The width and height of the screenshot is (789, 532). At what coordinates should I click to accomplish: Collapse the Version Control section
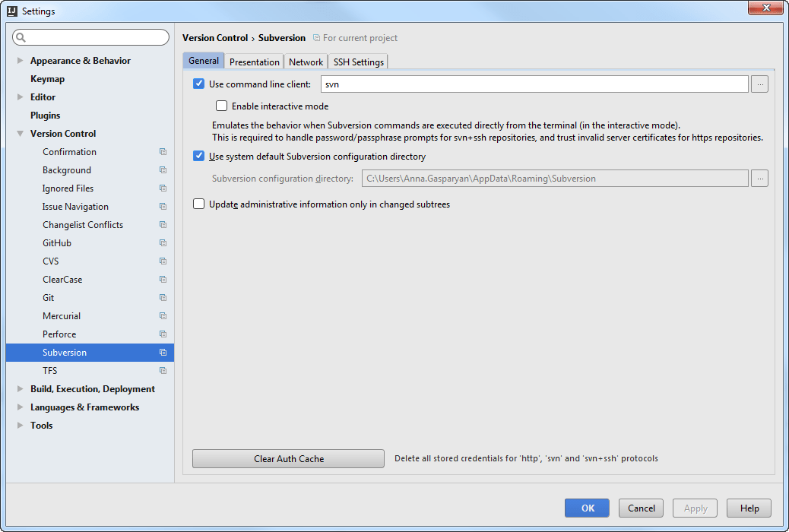click(19, 133)
